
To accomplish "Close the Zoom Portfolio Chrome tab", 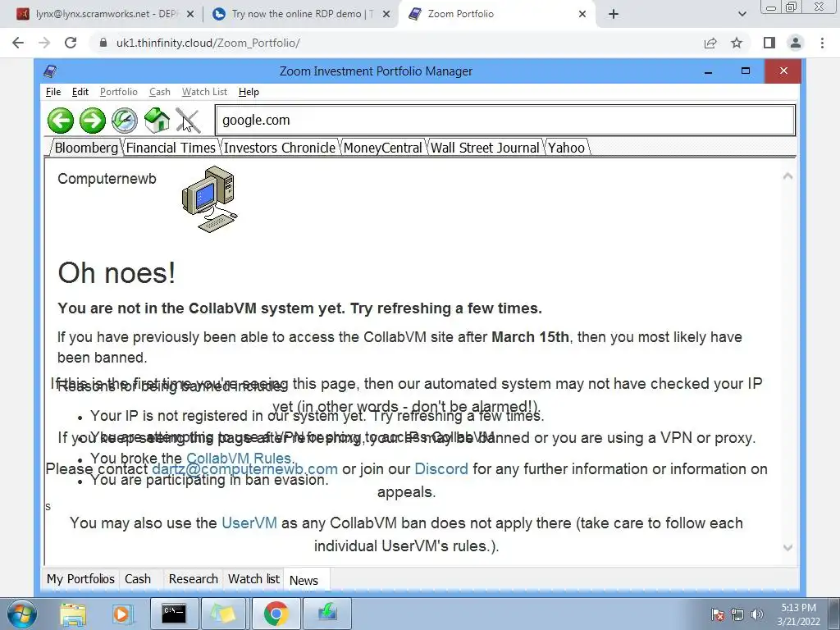I will (582, 14).
